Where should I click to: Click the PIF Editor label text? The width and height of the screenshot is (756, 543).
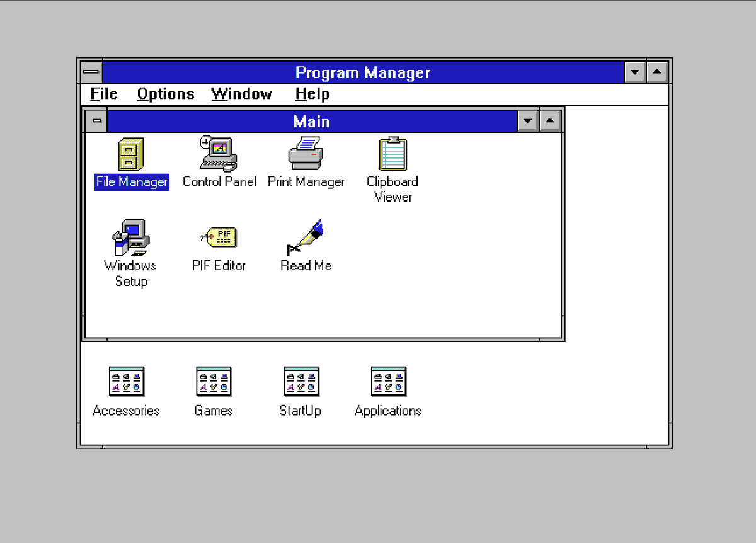point(219,265)
